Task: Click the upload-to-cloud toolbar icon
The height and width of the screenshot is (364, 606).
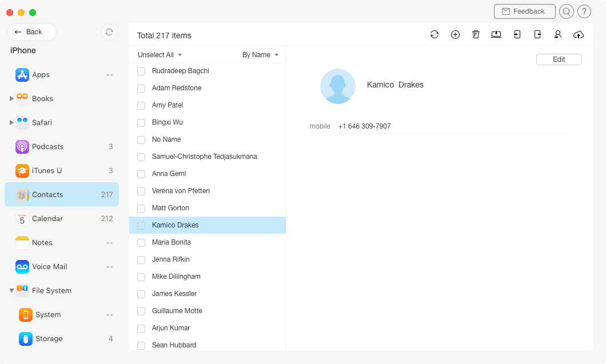Action: [x=579, y=35]
